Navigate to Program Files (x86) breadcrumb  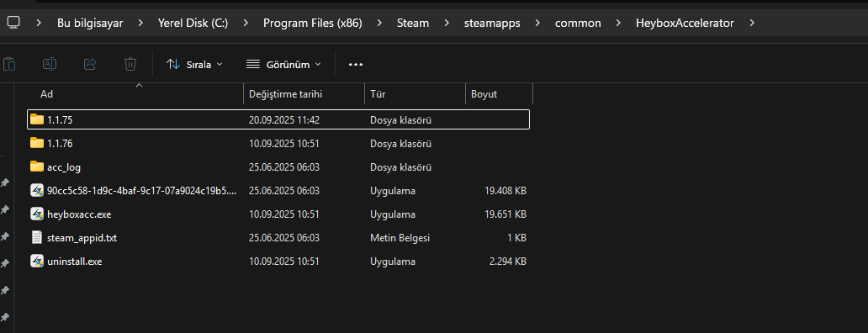click(313, 24)
